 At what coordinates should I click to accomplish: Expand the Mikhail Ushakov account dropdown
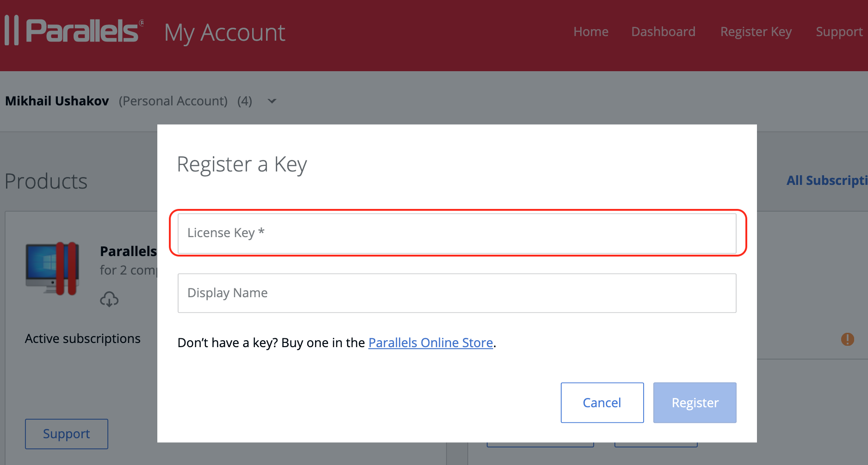(272, 101)
